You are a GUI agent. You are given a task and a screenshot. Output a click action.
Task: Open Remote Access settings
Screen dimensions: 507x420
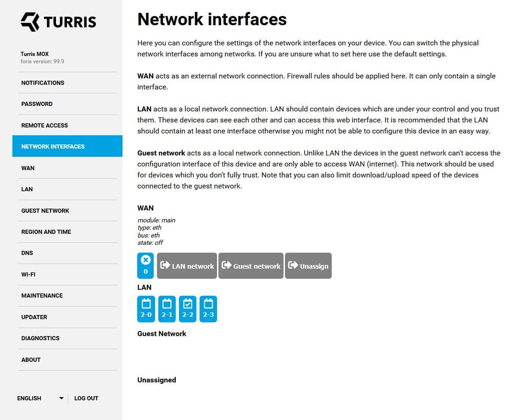click(x=45, y=126)
